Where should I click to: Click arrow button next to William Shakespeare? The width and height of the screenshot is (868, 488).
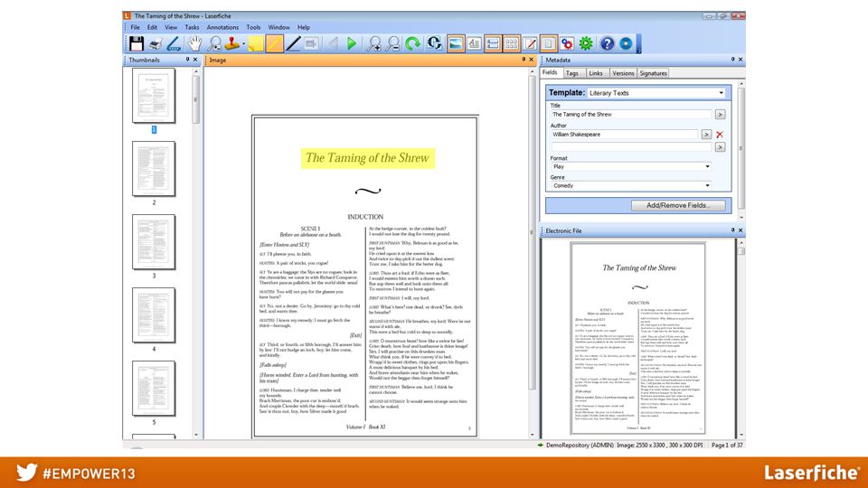coord(706,135)
